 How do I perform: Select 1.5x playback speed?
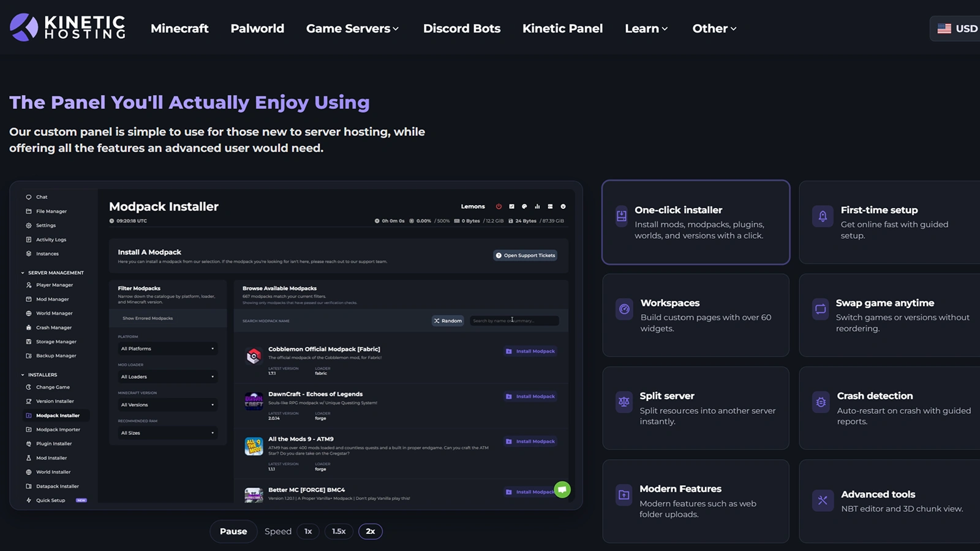point(339,531)
